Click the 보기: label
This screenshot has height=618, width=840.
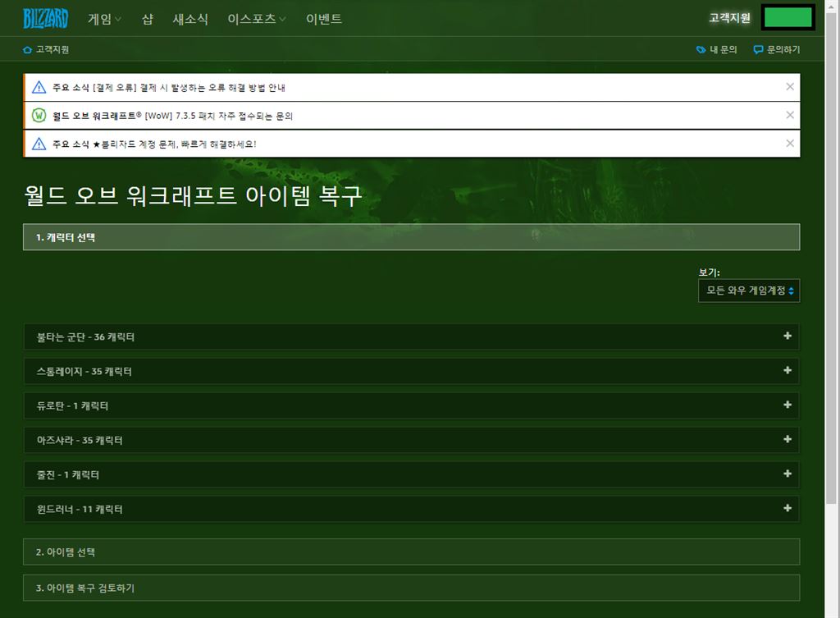pos(710,272)
